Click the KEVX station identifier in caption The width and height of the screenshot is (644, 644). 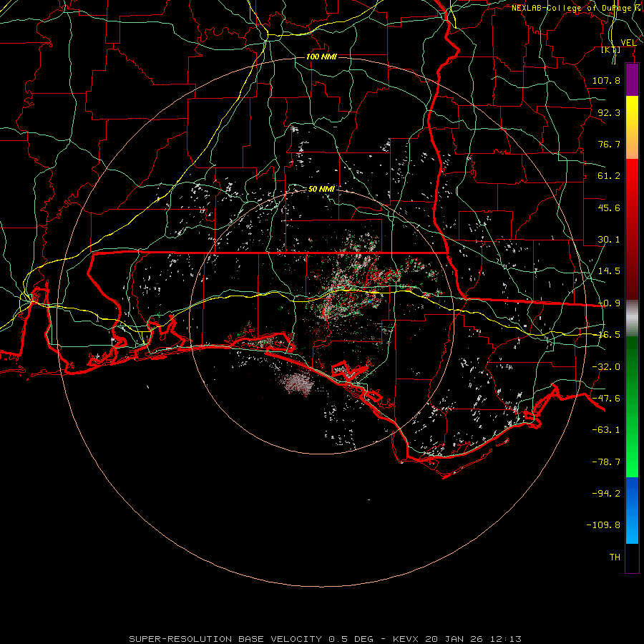tap(406, 639)
